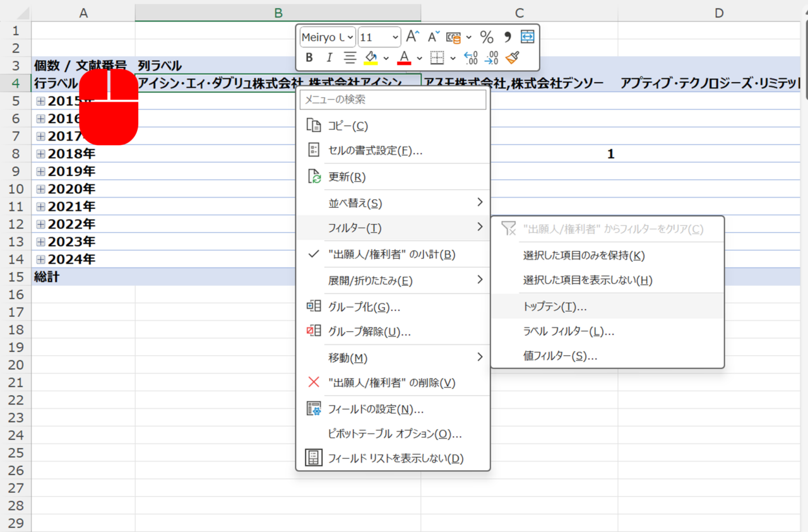Image resolution: width=808 pixels, height=532 pixels.
Task: Choose ラベル フィルター(L)...
Action: 607,331
